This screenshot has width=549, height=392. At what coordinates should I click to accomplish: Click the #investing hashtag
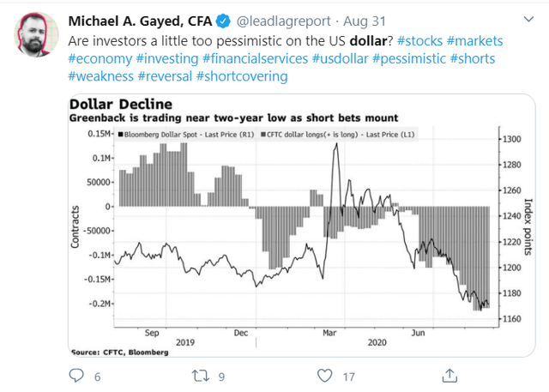pyautogui.click(x=167, y=59)
